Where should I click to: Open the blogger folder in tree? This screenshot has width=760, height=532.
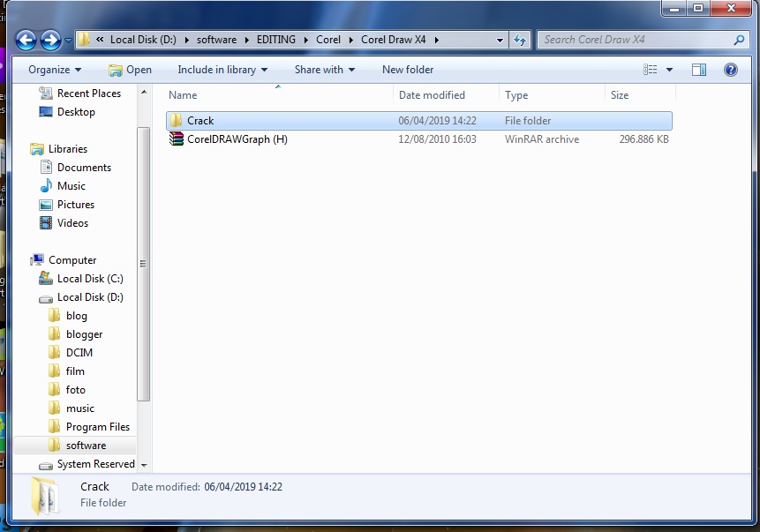pos(76,334)
